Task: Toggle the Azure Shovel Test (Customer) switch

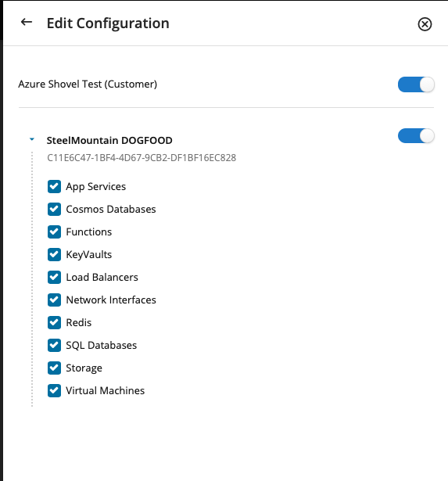Action: pos(416,84)
